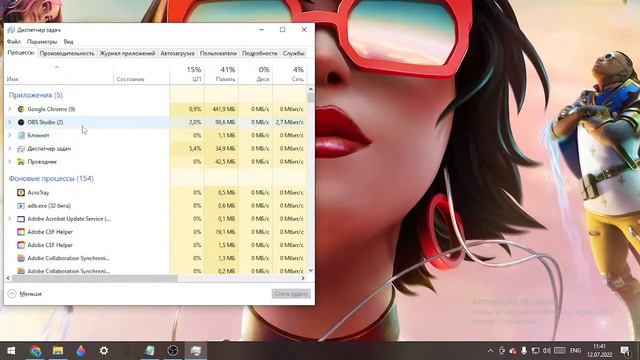This screenshot has width=640, height=360.
Task: Click the Диспетчер задач process icon
Action: point(21,149)
